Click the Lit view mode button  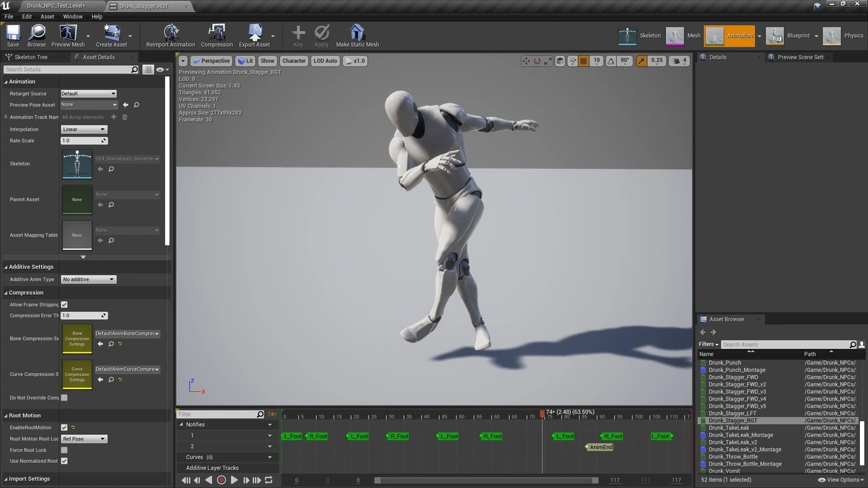click(245, 61)
